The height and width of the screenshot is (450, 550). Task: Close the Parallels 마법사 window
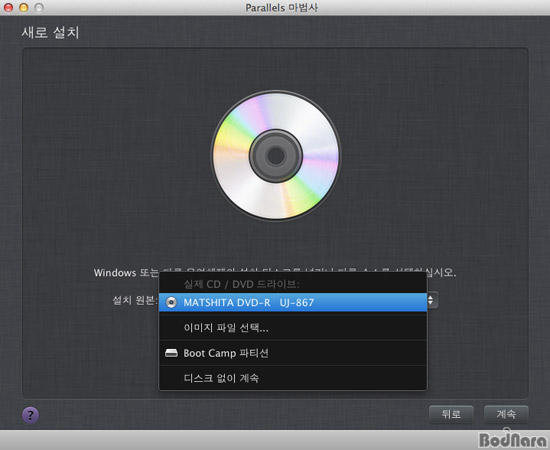(x=8, y=7)
